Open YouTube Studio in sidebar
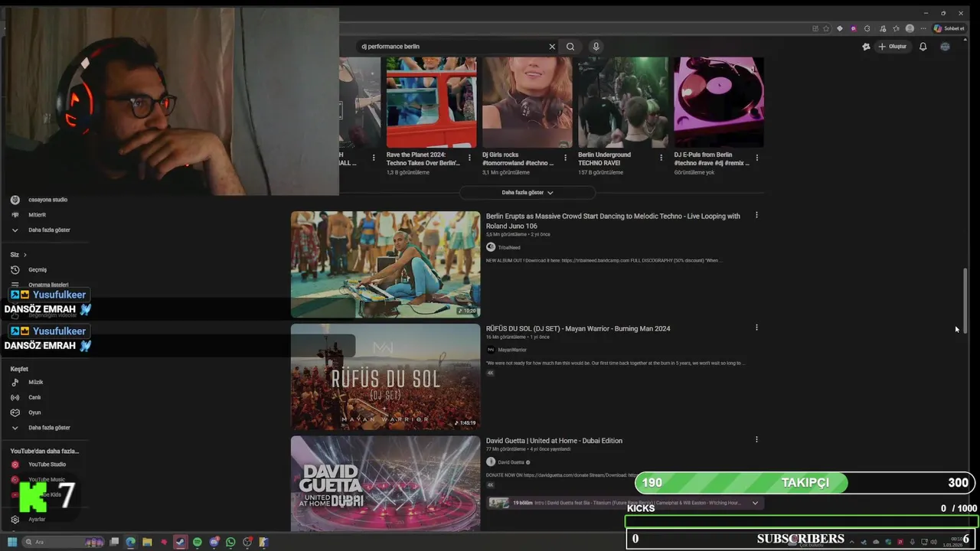This screenshot has height=551, width=980. (x=46, y=465)
